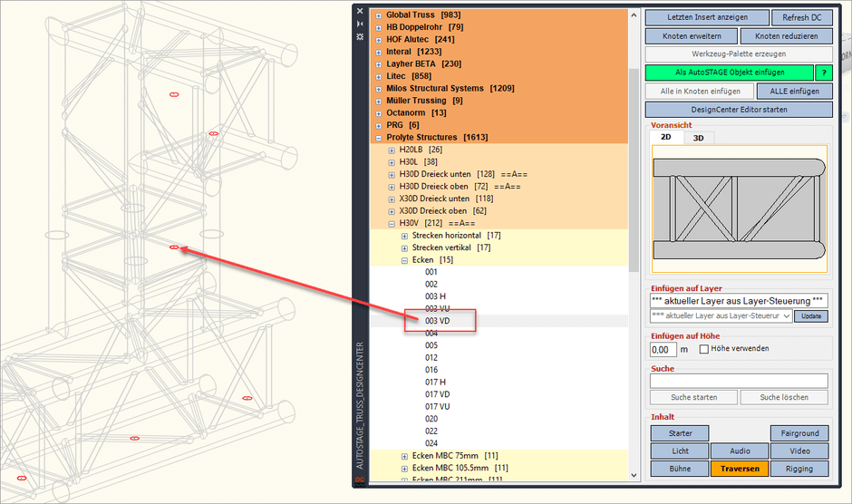
Task: Select Layher BETA [230] entry
Action: (x=424, y=63)
